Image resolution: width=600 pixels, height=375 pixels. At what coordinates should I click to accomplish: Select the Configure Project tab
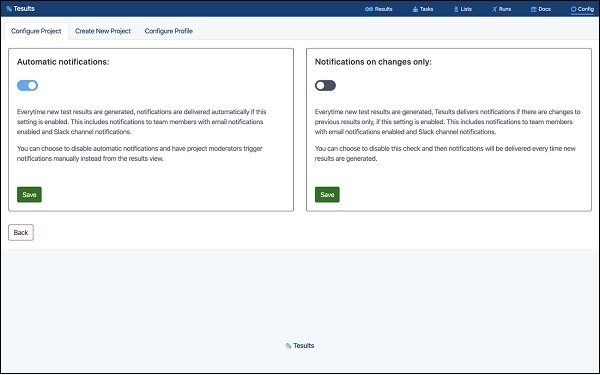point(36,31)
